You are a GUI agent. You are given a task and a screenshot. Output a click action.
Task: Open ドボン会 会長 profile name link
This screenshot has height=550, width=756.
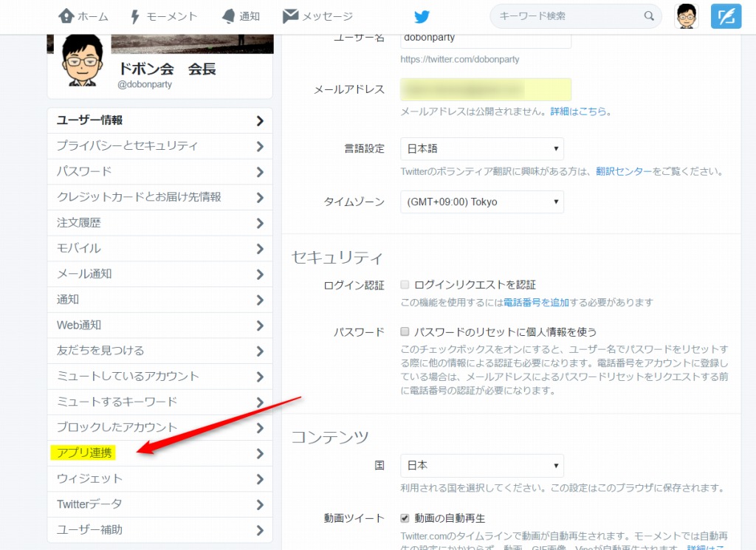coord(168,69)
